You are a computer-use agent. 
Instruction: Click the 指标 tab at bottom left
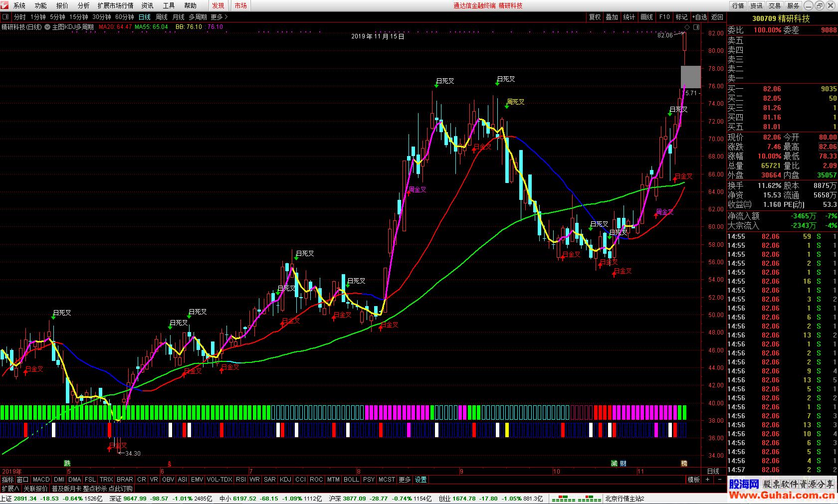click(x=7, y=480)
